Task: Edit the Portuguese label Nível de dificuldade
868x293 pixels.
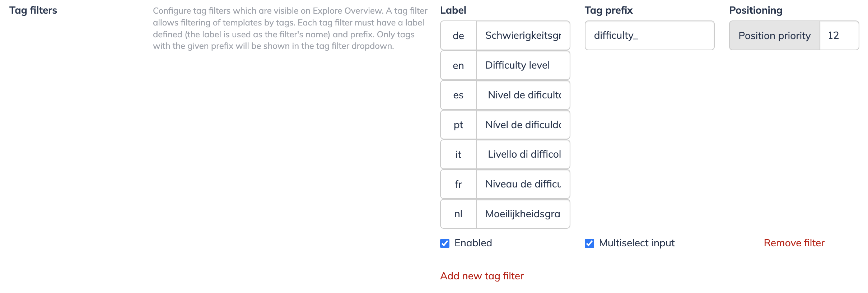Action: pyautogui.click(x=523, y=125)
